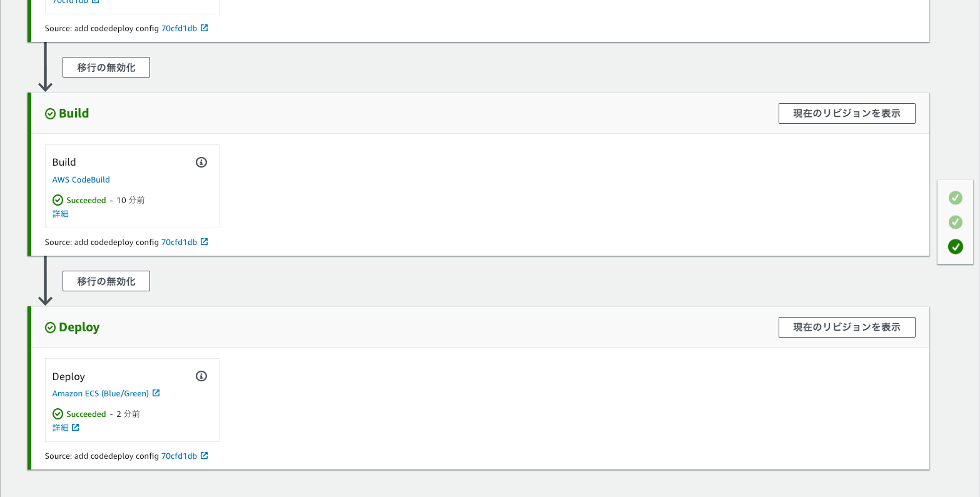Screen dimensions: 980x497
Task: Click the dark green checkmark in stage navigator
Action: click(955, 247)
